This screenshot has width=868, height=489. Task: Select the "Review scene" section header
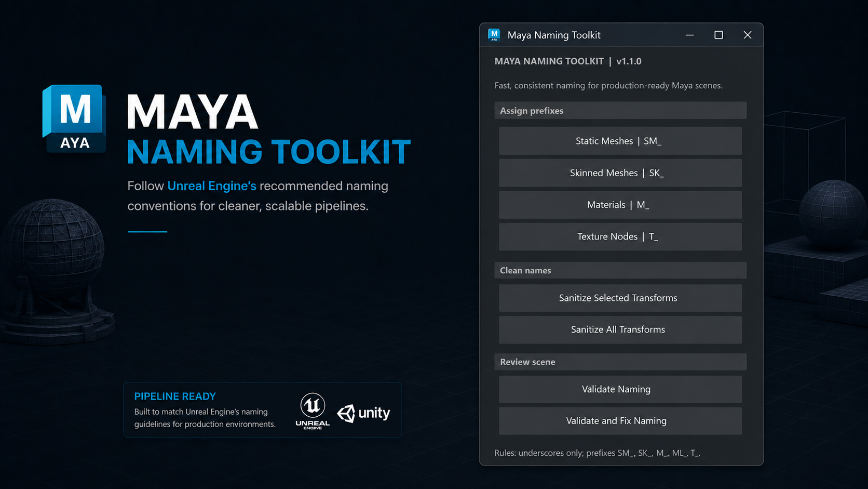tap(620, 362)
